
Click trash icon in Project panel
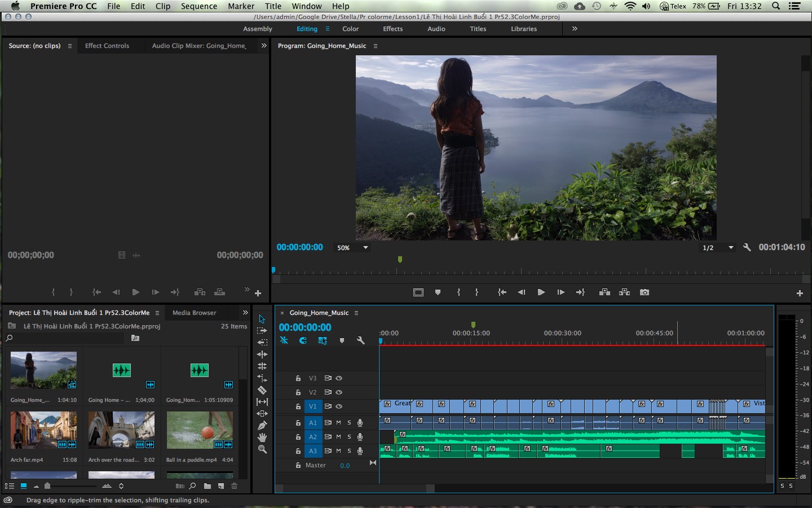234,486
